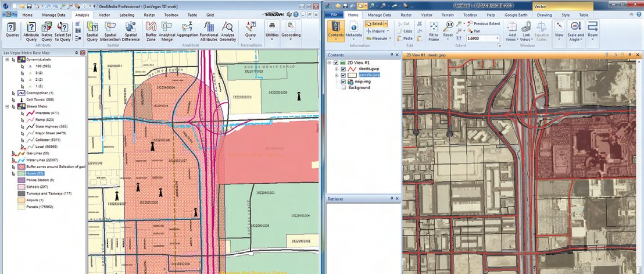This screenshot has height=274, width=644.
Task: Collapse DynamicLabels legend group
Action: 7,59
